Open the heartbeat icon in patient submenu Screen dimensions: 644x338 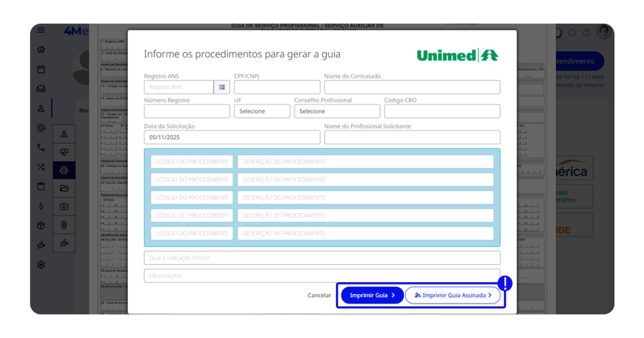point(64,151)
